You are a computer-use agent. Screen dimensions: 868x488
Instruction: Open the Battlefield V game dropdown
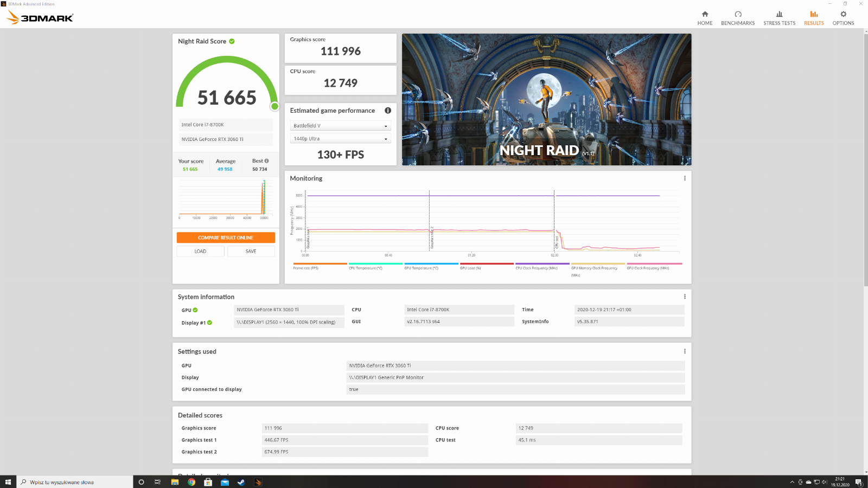340,126
